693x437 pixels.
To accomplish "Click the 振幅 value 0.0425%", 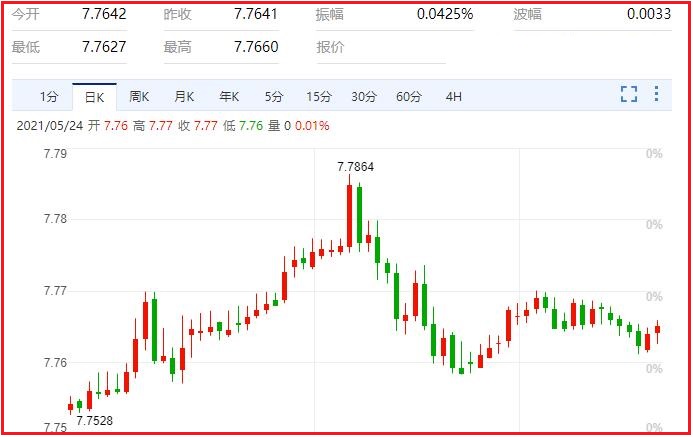I will [445, 14].
